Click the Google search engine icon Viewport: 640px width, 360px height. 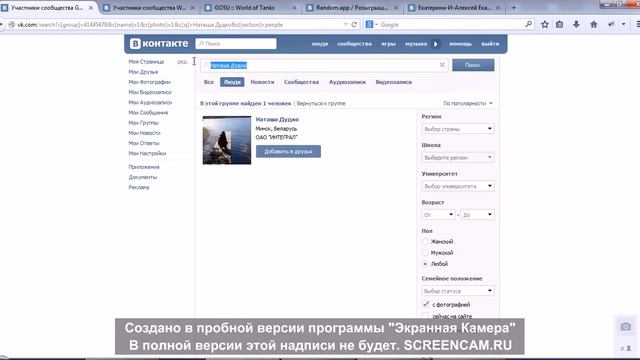(x=369, y=24)
